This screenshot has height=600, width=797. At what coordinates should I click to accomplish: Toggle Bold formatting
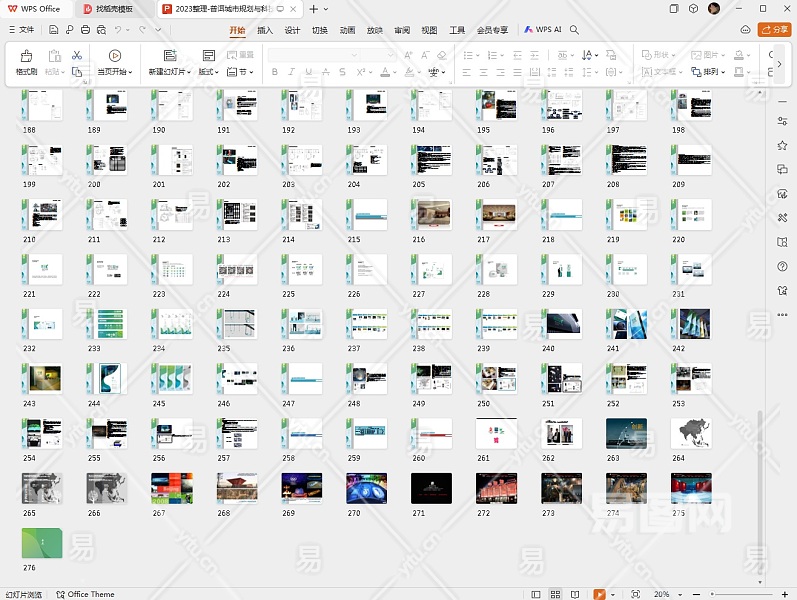click(x=275, y=72)
